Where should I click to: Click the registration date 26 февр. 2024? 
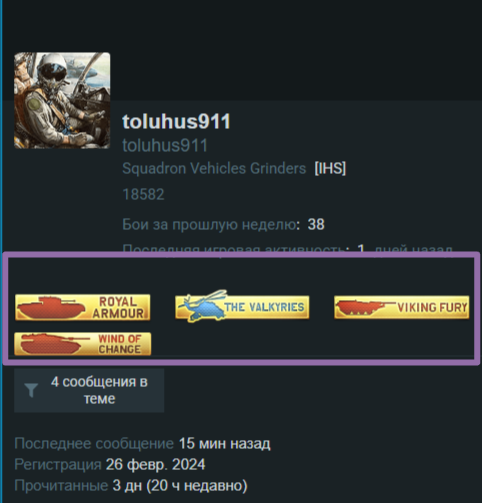point(155,464)
